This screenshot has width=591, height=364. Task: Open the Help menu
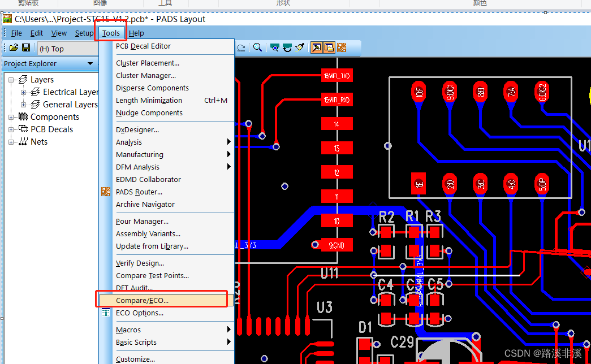tap(136, 33)
